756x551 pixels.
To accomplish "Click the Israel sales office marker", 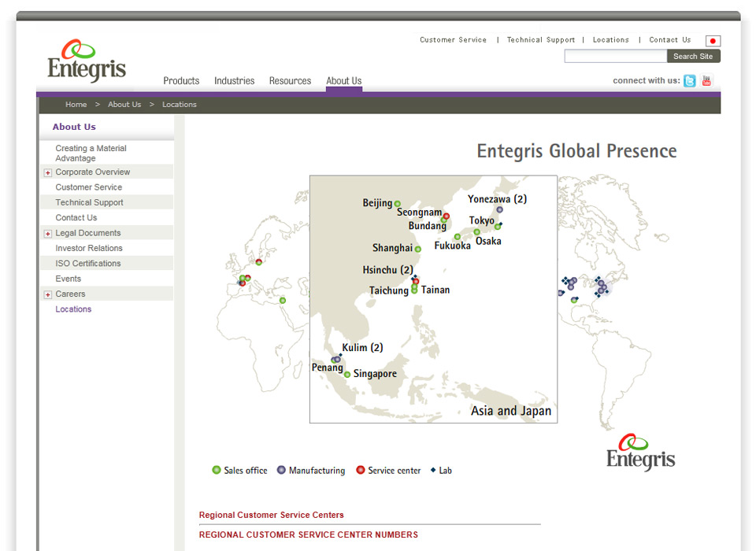I will tap(283, 301).
